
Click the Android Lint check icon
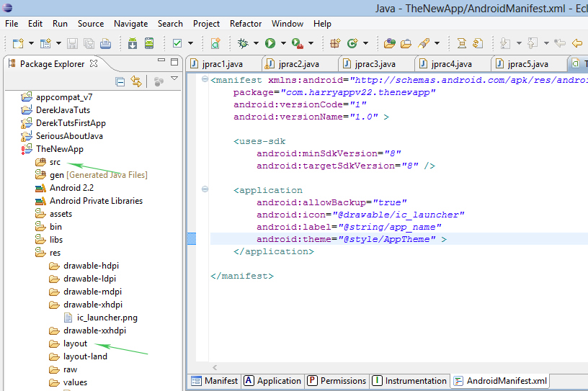pos(177,43)
